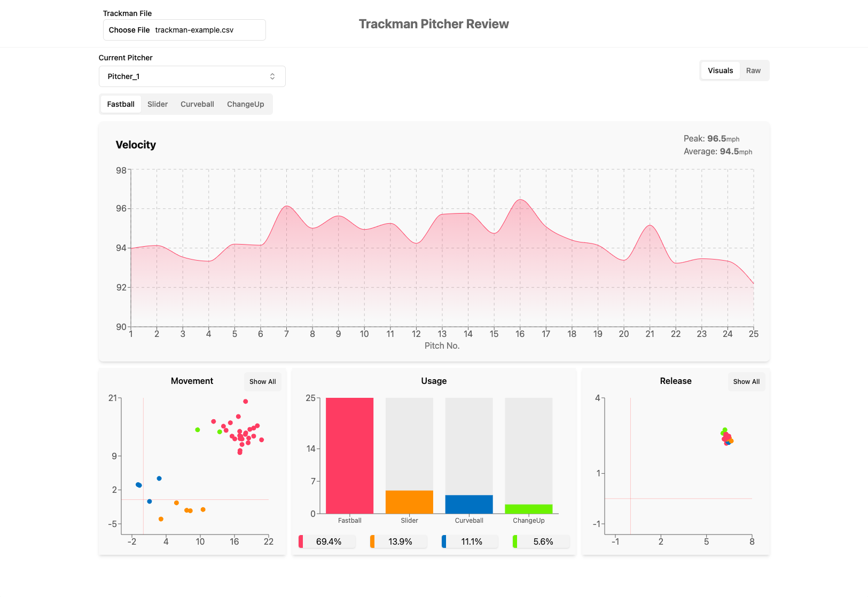Click the Trackman Pitcher Review title
This screenshot has height=597, width=868.
pos(434,24)
